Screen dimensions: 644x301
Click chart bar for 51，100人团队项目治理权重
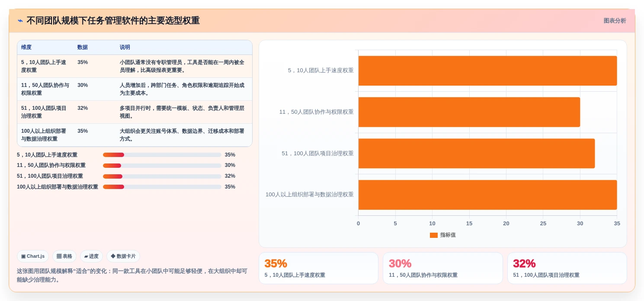tap(477, 154)
